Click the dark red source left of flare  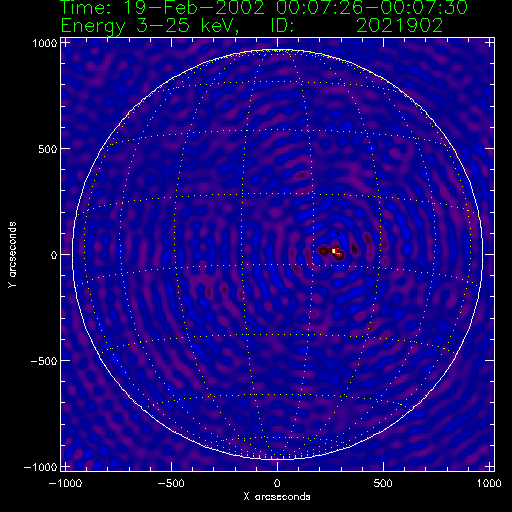pyautogui.click(x=323, y=251)
